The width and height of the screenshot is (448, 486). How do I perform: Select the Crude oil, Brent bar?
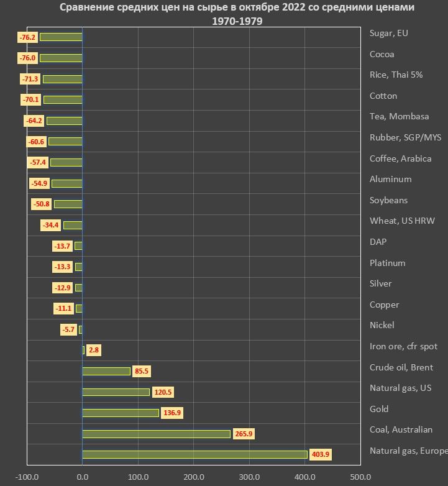tap(106, 371)
